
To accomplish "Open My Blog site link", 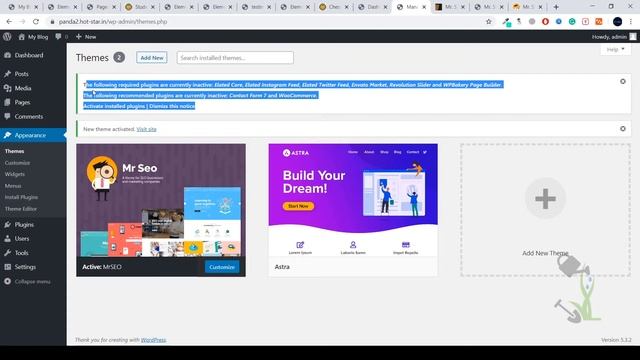I will click(x=33, y=37).
